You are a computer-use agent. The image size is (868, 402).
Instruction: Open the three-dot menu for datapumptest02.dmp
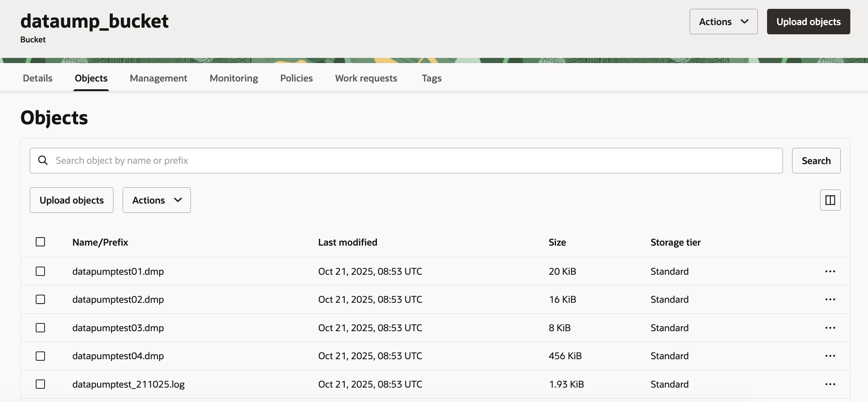point(830,299)
